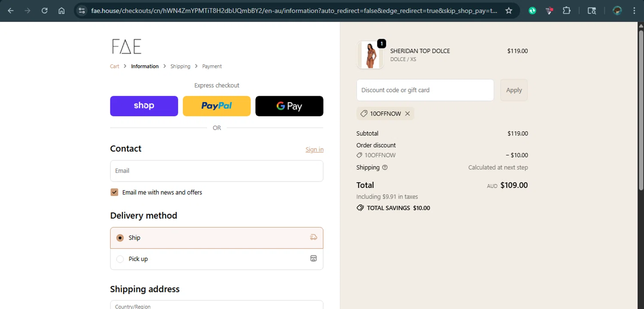Apply the discount code

click(x=514, y=90)
